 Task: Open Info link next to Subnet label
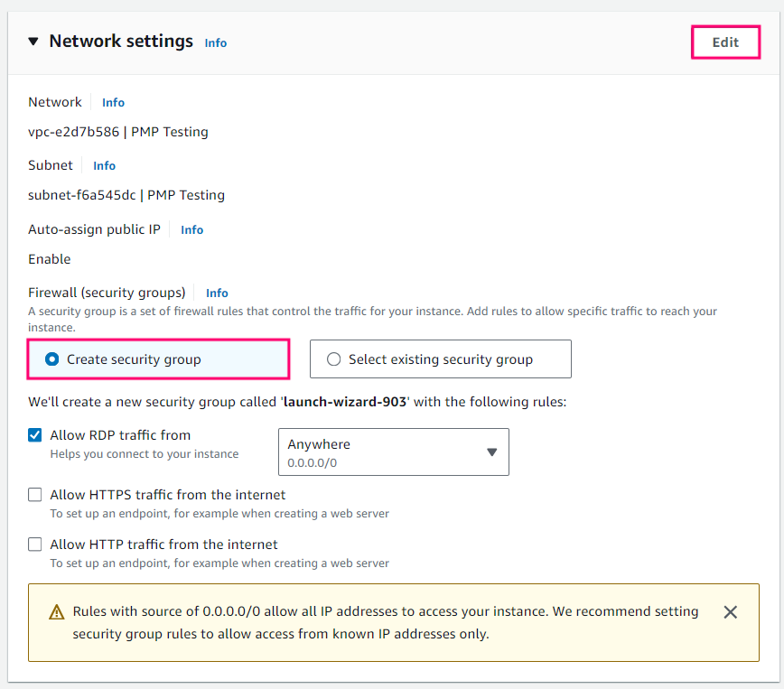pos(105,166)
